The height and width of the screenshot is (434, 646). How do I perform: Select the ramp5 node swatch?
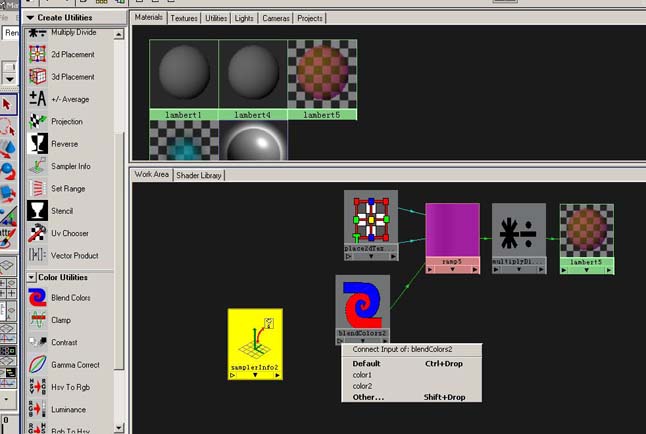coord(452,230)
